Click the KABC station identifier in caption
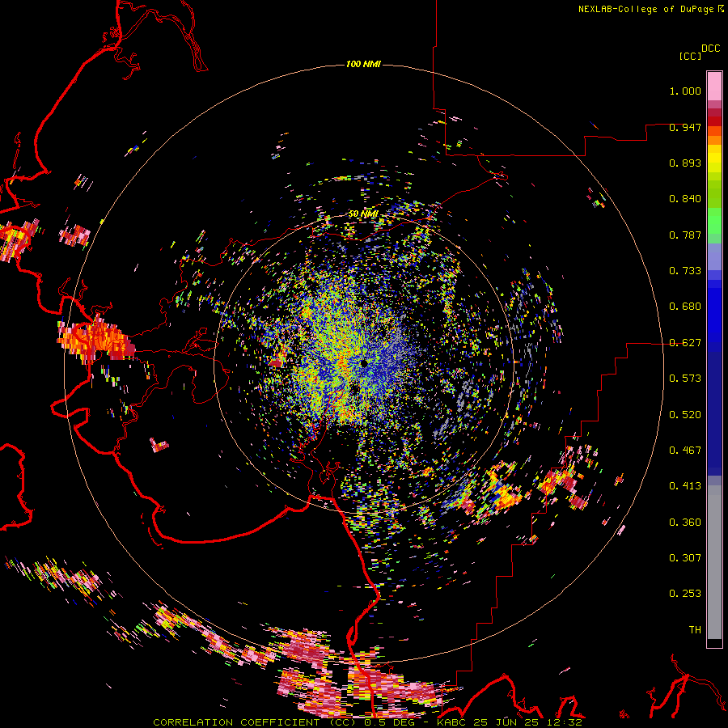Screen dimensions: 728x728 tap(452, 722)
